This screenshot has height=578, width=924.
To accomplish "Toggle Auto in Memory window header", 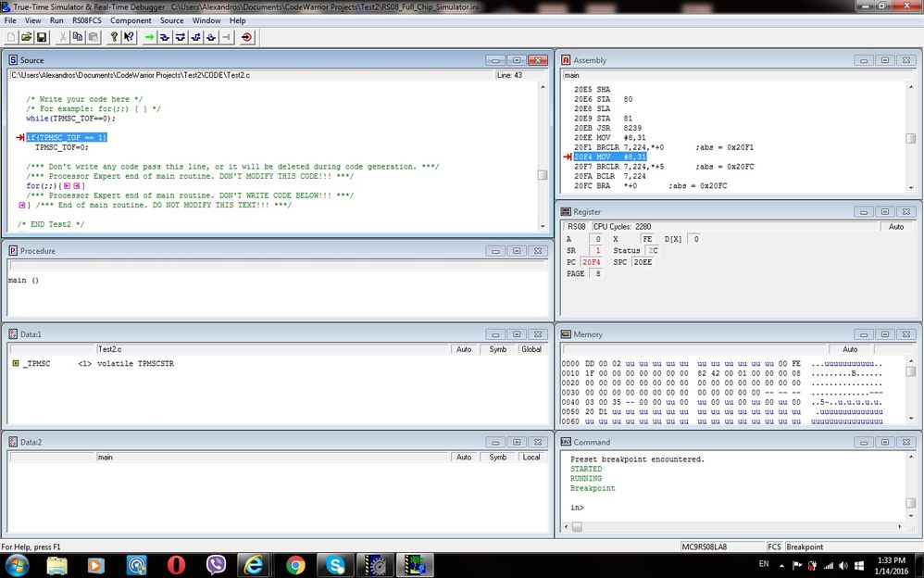I will (x=850, y=349).
